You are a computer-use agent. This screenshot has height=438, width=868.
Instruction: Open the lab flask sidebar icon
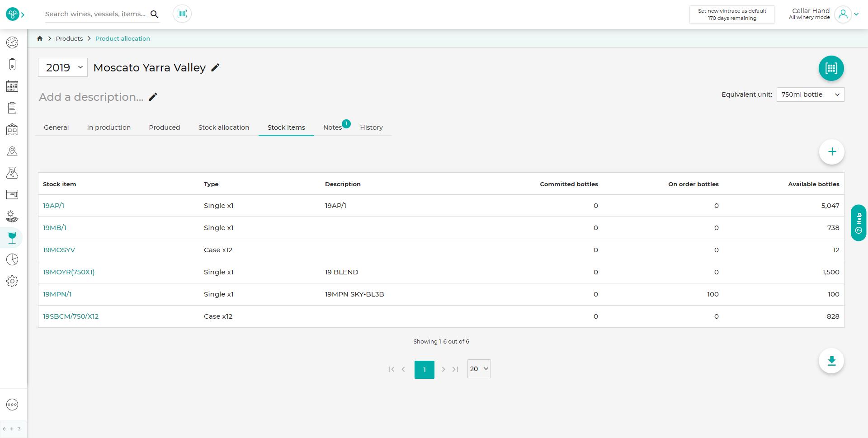point(12,173)
